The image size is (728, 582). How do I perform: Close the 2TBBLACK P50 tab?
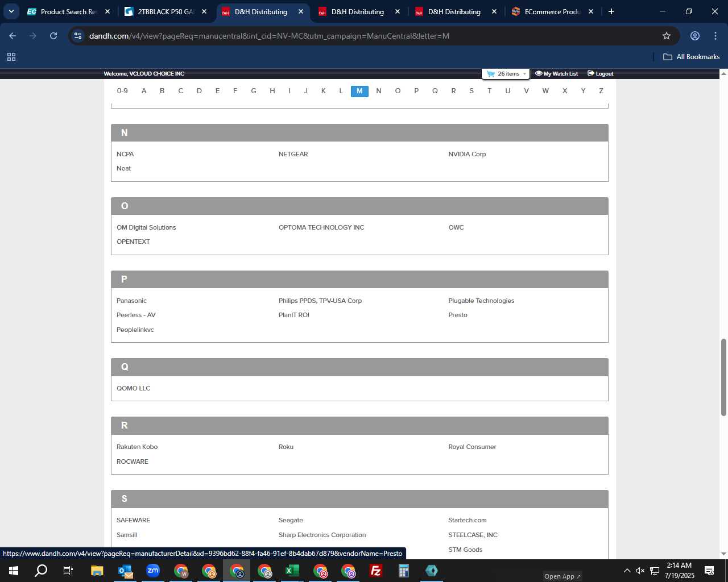coord(204,11)
